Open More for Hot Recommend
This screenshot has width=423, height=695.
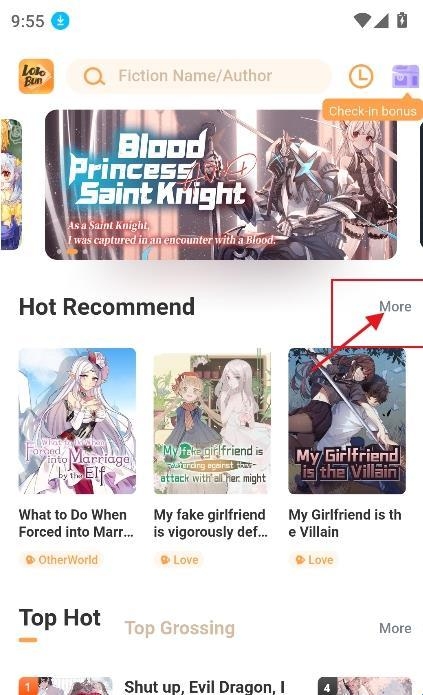395,307
